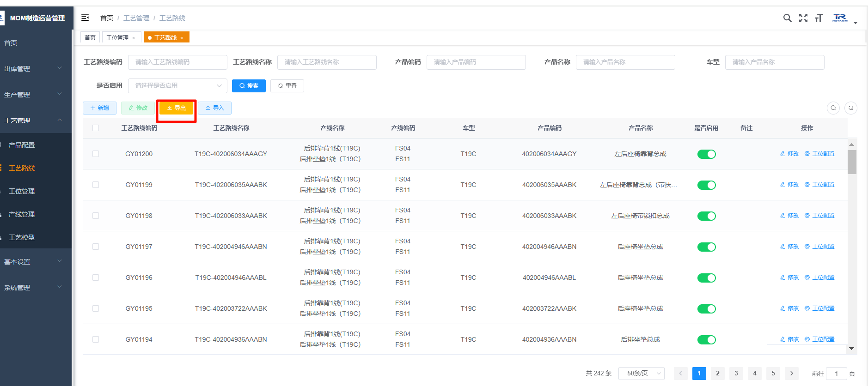Toggle 是否启用 switch for GY01195
The width and height of the screenshot is (868, 386).
[706, 309]
